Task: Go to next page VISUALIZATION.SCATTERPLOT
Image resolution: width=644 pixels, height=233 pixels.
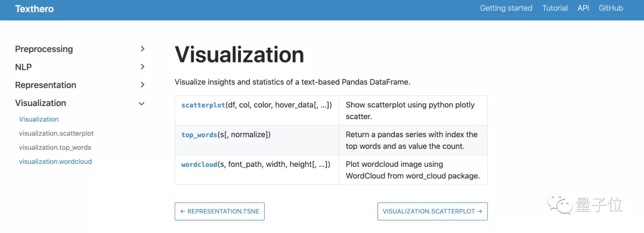Action: pos(432,212)
